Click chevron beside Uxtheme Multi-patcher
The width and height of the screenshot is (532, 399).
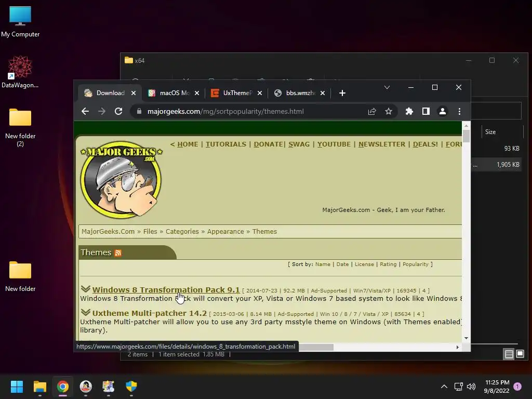(x=86, y=312)
